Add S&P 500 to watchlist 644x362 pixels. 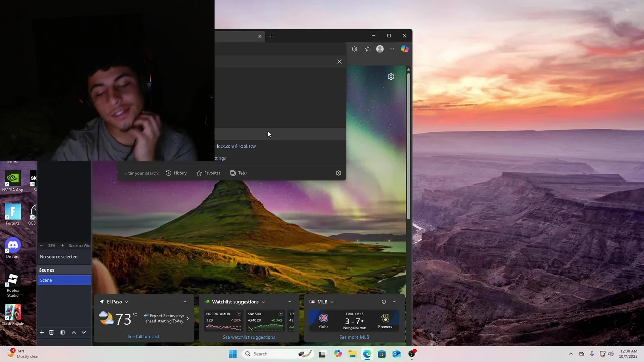[x=281, y=314]
